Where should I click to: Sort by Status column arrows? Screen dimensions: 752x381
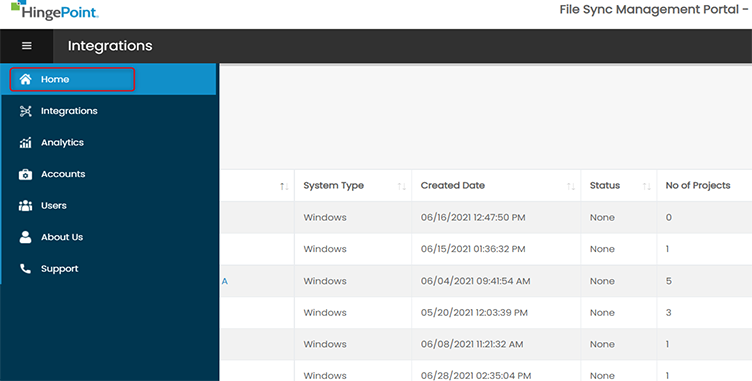(x=647, y=186)
